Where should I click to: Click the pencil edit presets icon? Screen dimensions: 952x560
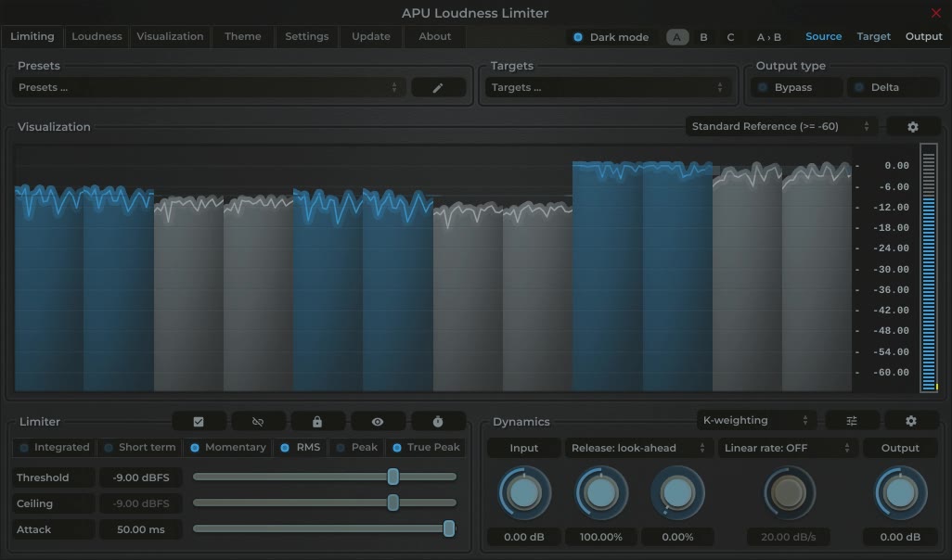(x=438, y=88)
